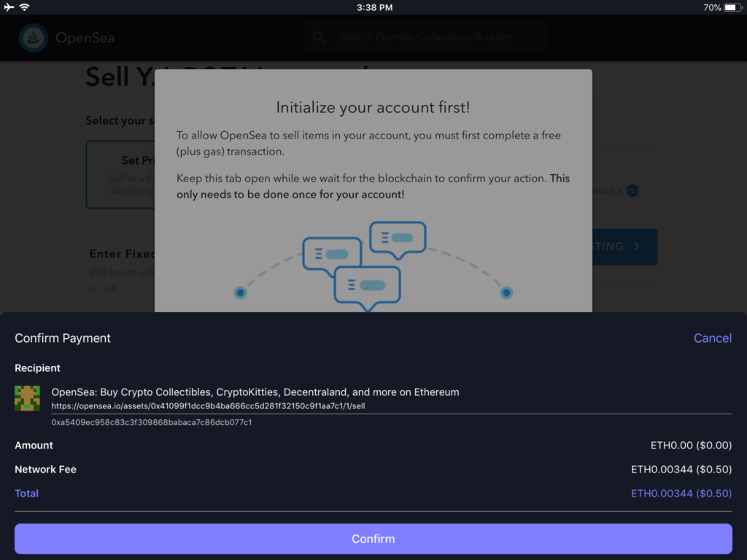Click the Initialize your account first heading
The image size is (747, 560).
[x=373, y=107]
